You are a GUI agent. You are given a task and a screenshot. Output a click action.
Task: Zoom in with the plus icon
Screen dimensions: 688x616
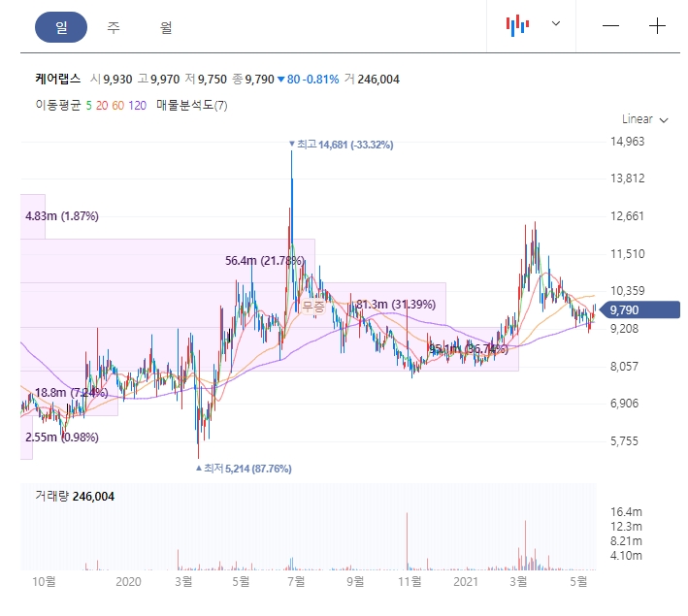click(x=657, y=26)
